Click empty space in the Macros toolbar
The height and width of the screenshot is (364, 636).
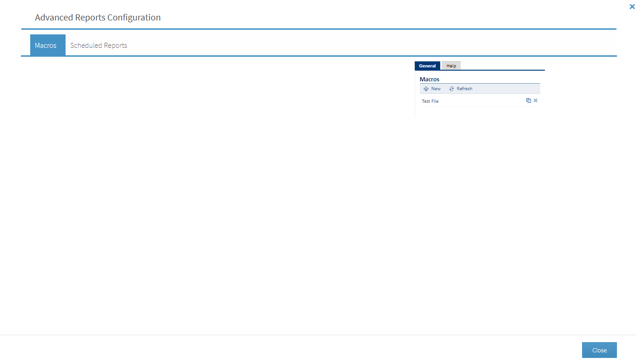coord(507,89)
